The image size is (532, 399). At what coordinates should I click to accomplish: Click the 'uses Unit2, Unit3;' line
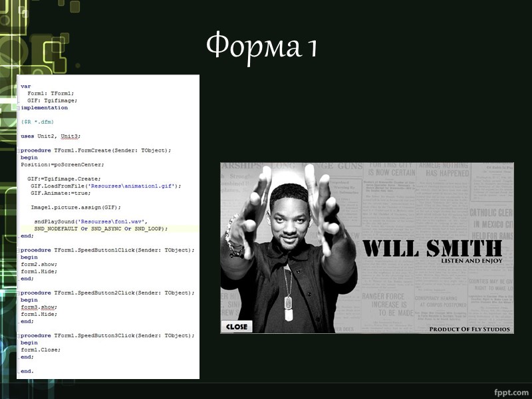51,136
